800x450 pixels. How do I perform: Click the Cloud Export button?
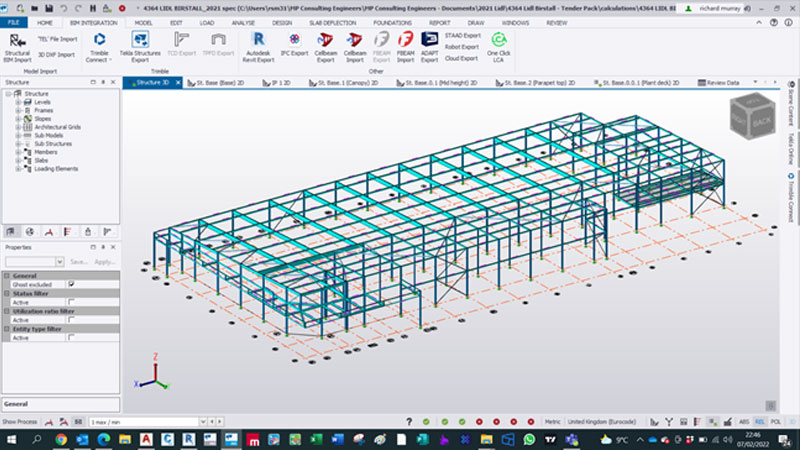(463, 58)
